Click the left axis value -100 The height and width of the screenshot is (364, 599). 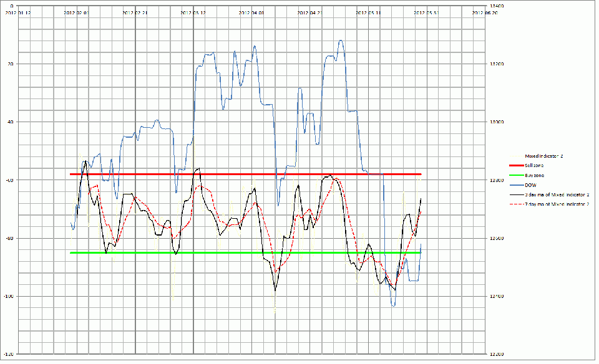tap(9, 296)
